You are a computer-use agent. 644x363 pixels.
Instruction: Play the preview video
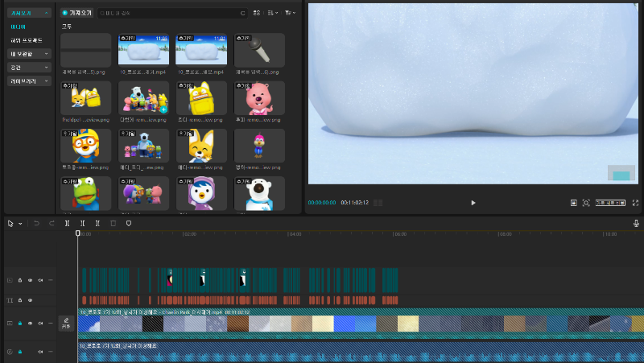point(473,203)
